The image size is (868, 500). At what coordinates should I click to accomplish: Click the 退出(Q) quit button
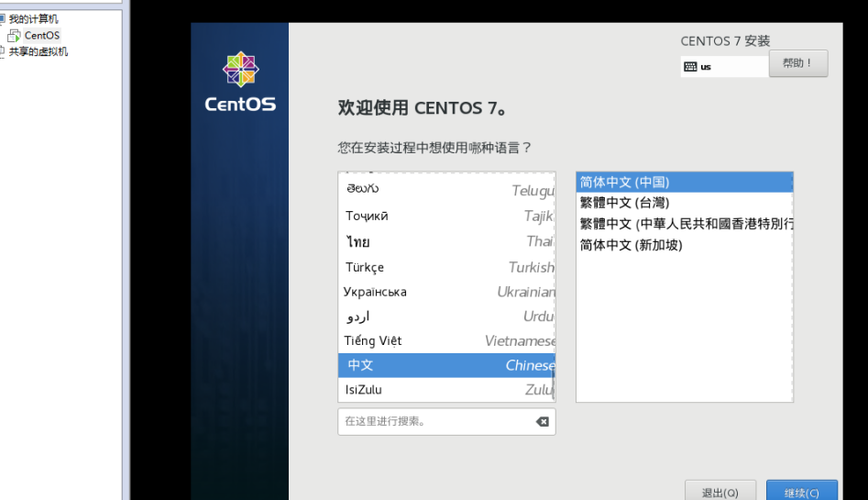tap(720, 492)
